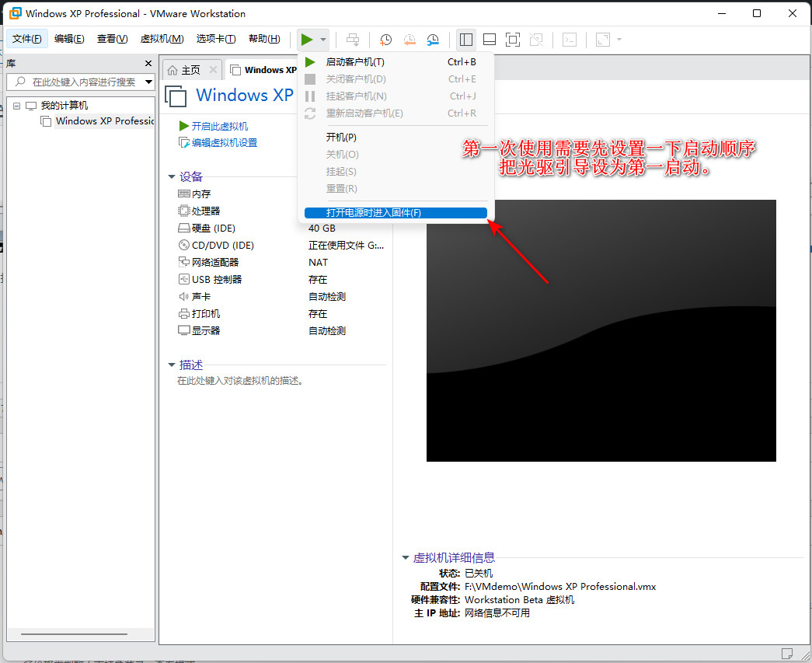The height and width of the screenshot is (663, 812).
Task: Collapse the 设备 devices section
Action: [173, 176]
